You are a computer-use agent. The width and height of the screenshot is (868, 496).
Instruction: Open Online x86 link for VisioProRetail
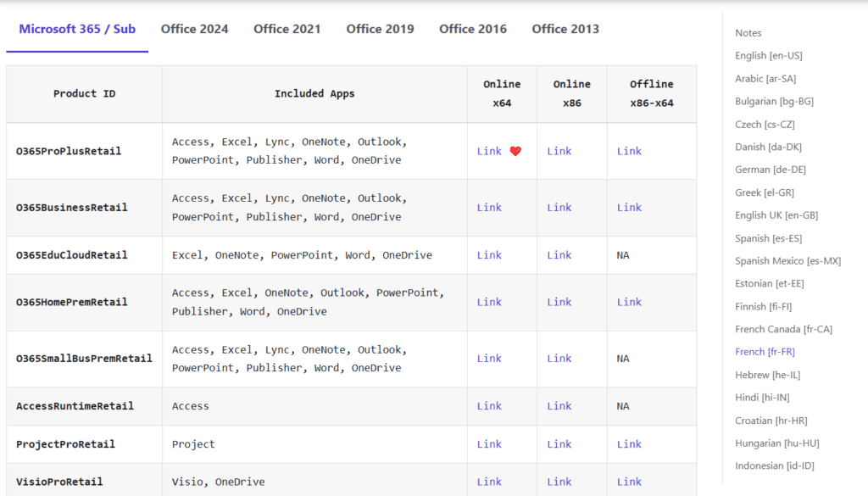click(559, 482)
